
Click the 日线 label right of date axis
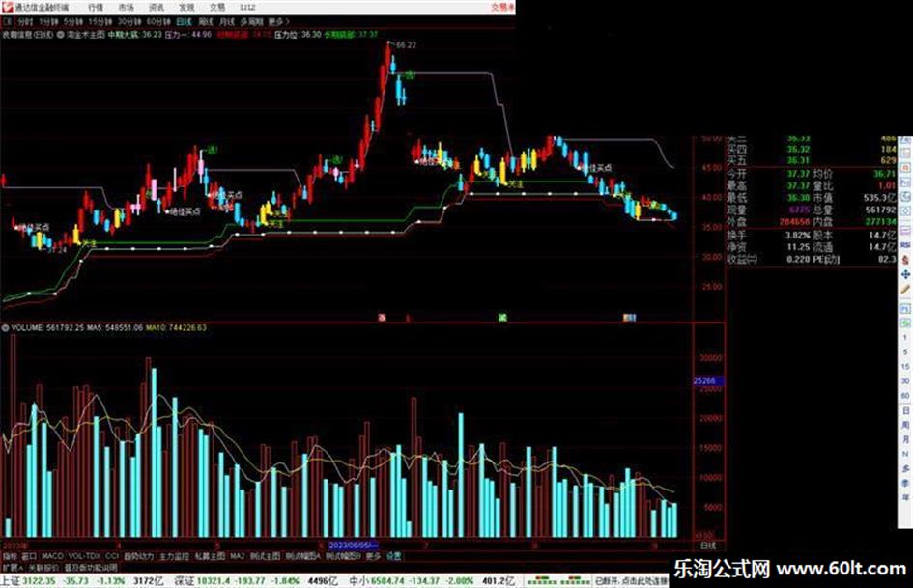(708, 546)
